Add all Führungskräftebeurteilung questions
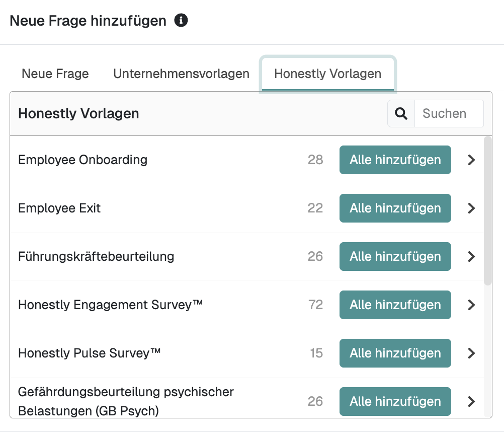Image resolution: width=504 pixels, height=434 pixels. 395,256
